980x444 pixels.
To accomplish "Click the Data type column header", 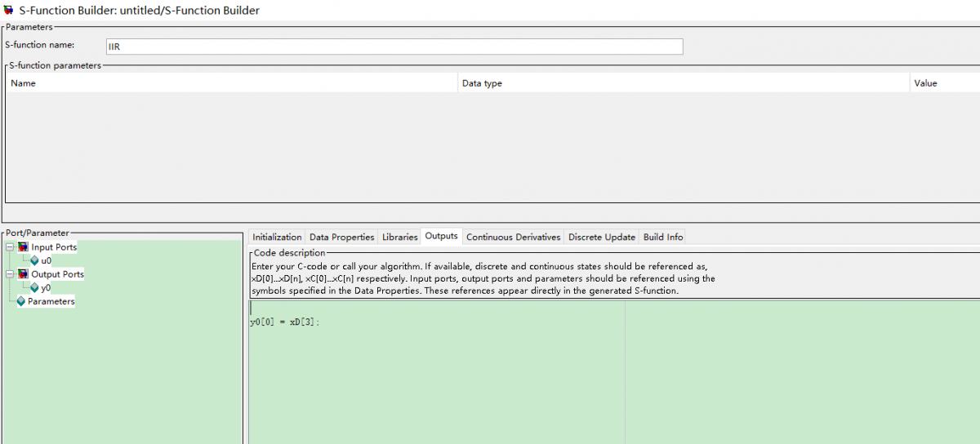I will (684, 82).
